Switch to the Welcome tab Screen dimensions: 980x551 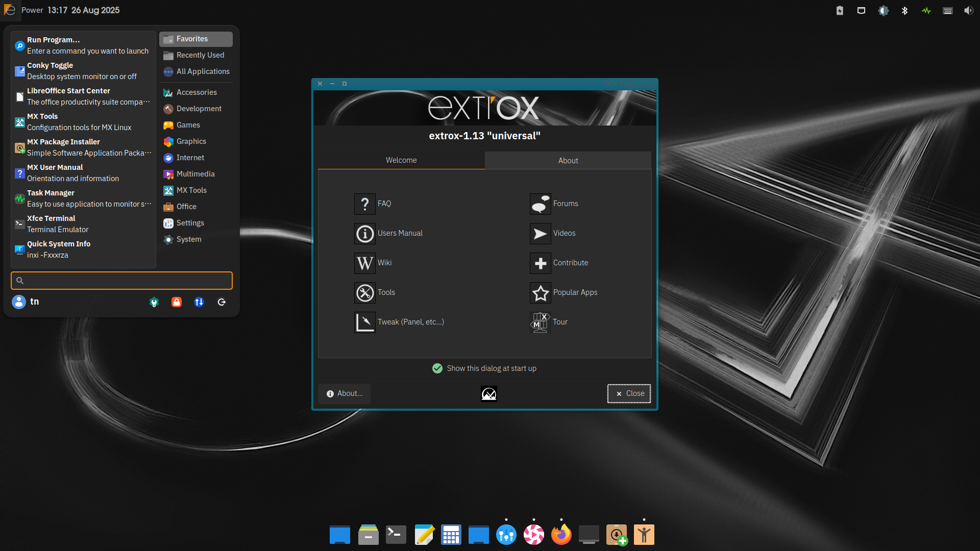401,160
